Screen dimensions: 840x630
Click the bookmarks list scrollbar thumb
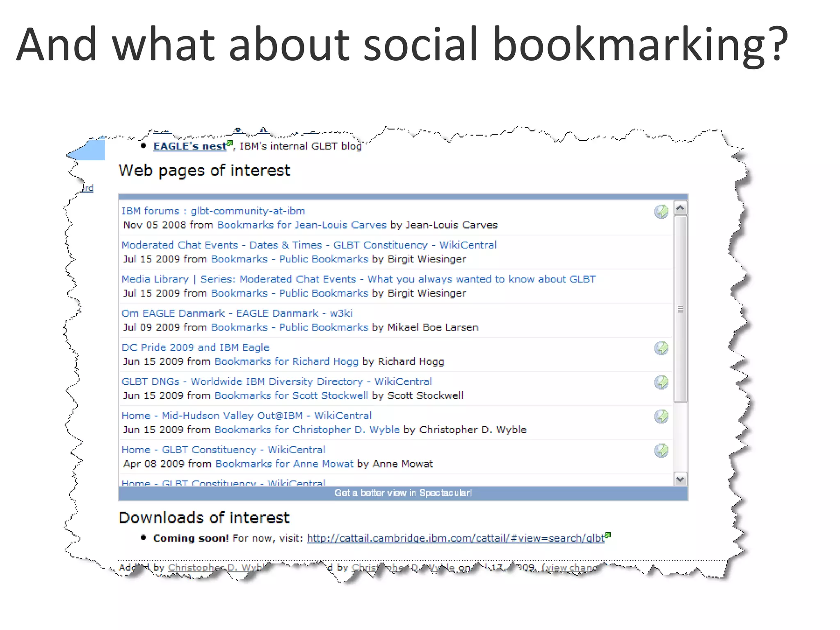coord(680,309)
